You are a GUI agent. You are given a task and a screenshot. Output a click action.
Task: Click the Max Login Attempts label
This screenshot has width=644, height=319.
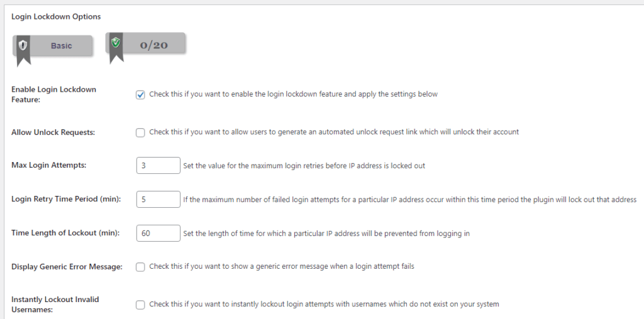tap(49, 166)
